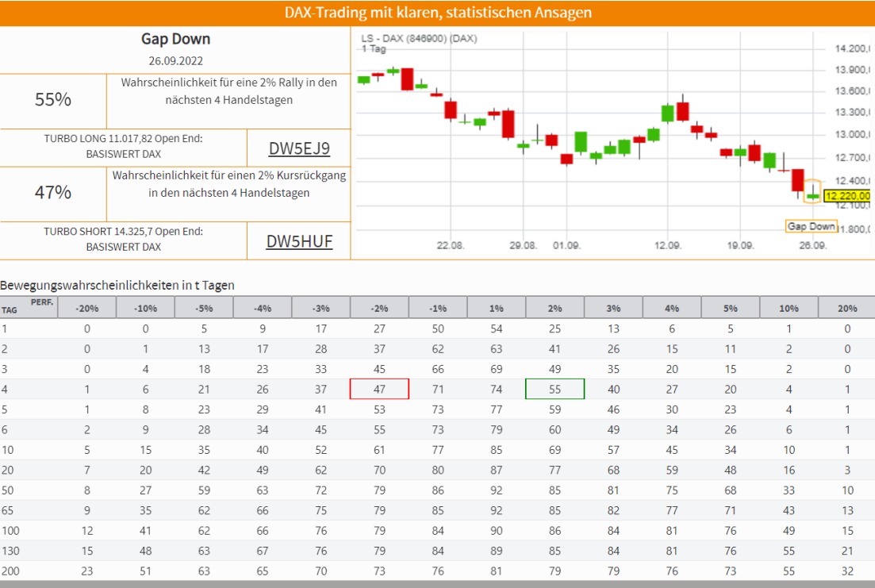The image size is (875, 588).
Task: Click row label 100 in TAG column
Action: tap(10, 531)
